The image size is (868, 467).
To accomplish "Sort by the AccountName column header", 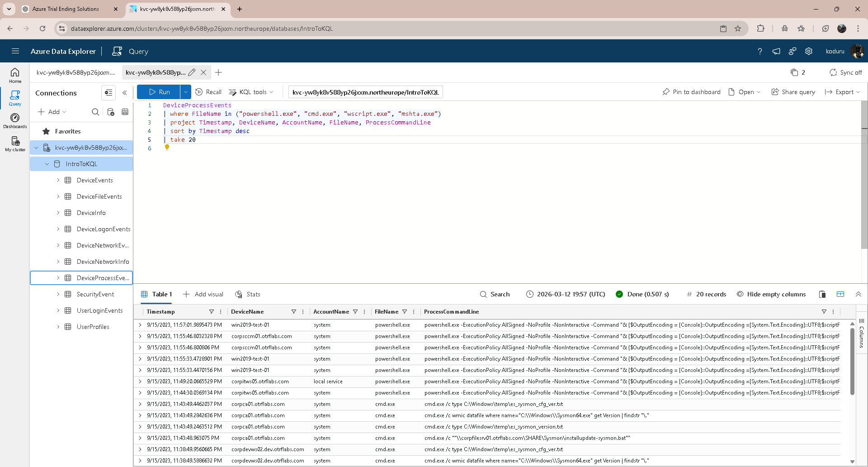I will pos(331,312).
